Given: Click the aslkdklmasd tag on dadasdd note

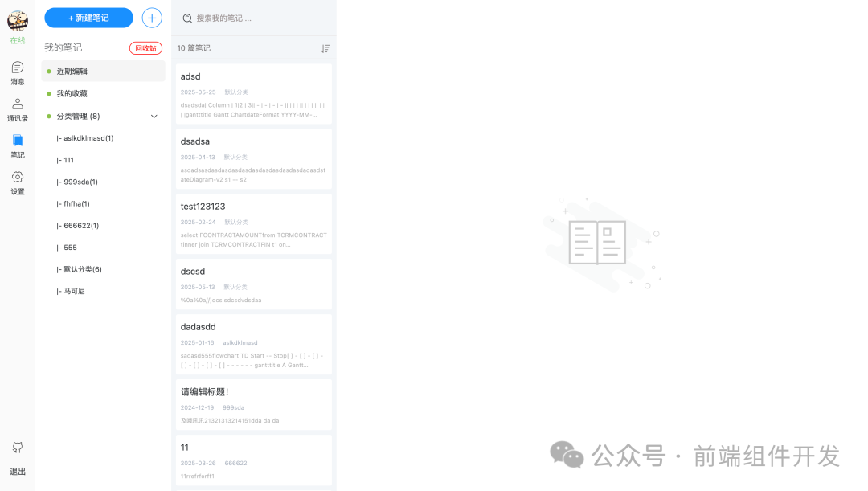Looking at the screenshot, I should pyautogui.click(x=240, y=342).
